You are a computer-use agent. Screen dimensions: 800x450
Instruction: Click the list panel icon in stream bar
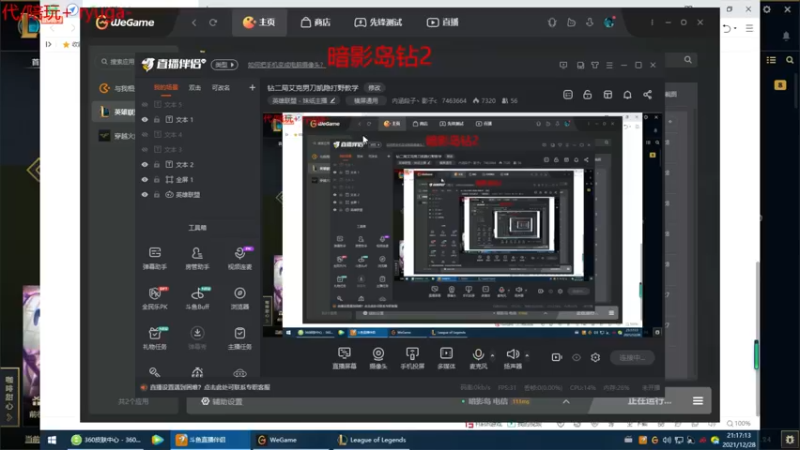pyautogui.click(x=567, y=95)
